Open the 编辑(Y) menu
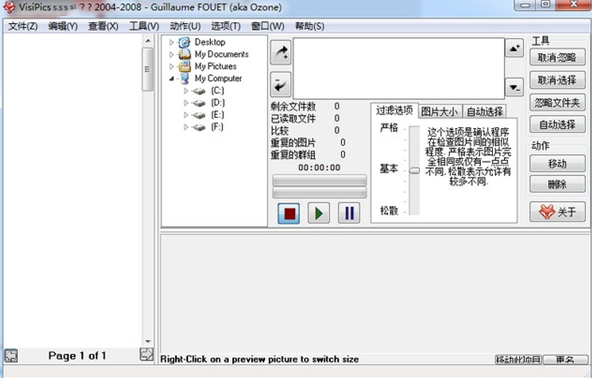The image size is (592, 378). (63, 26)
